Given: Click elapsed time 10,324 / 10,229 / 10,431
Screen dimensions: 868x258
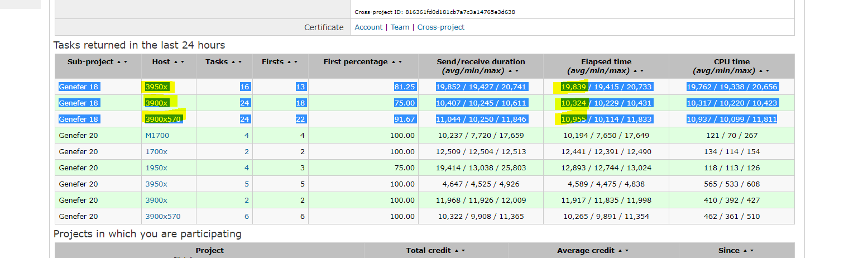Looking at the screenshot, I should [x=606, y=103].
